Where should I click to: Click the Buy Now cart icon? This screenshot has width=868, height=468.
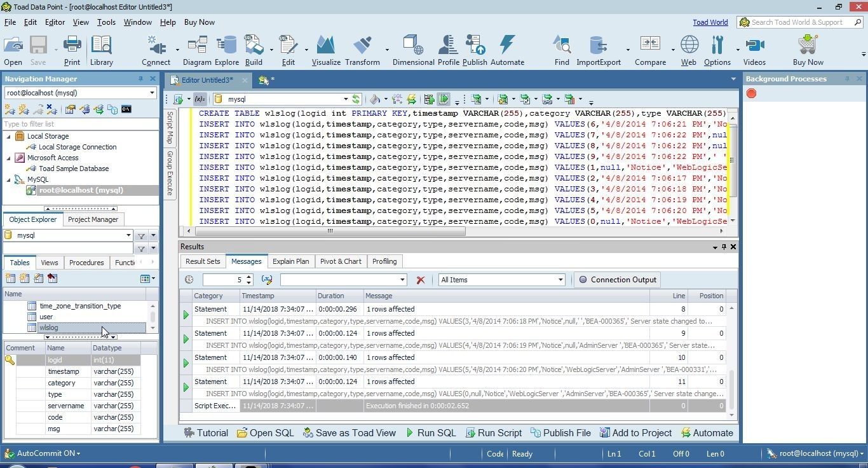tap(808, 50)
